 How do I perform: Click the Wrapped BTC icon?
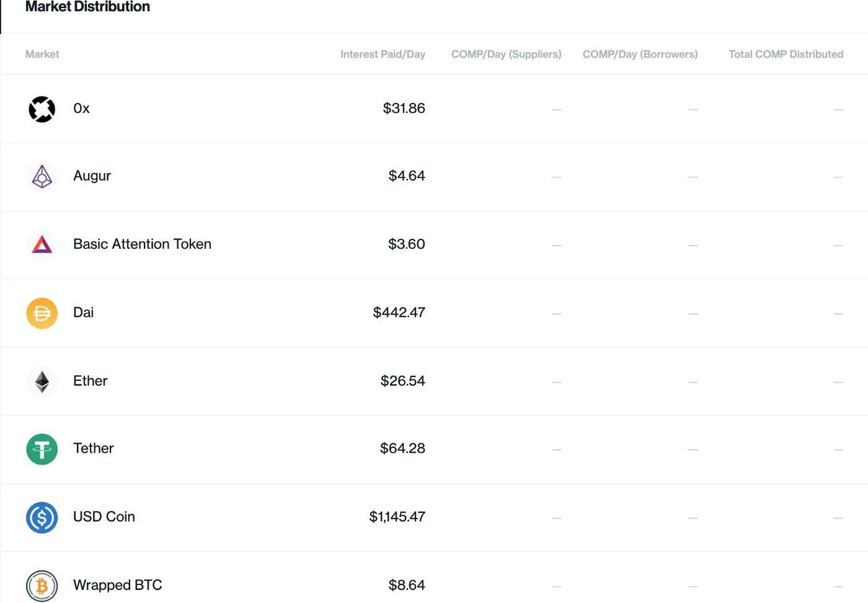[x=42, y=586]
